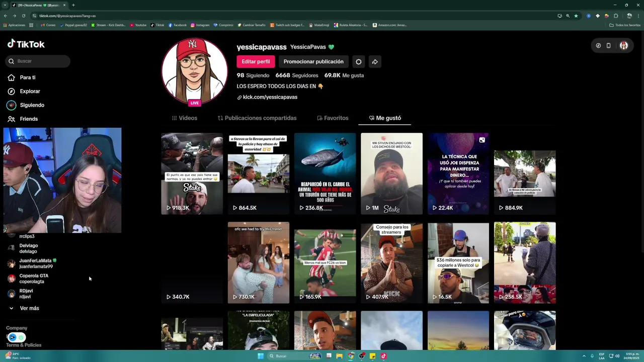Click the taskbar volume icon
The image size is (644, 362).
point(617,356)
